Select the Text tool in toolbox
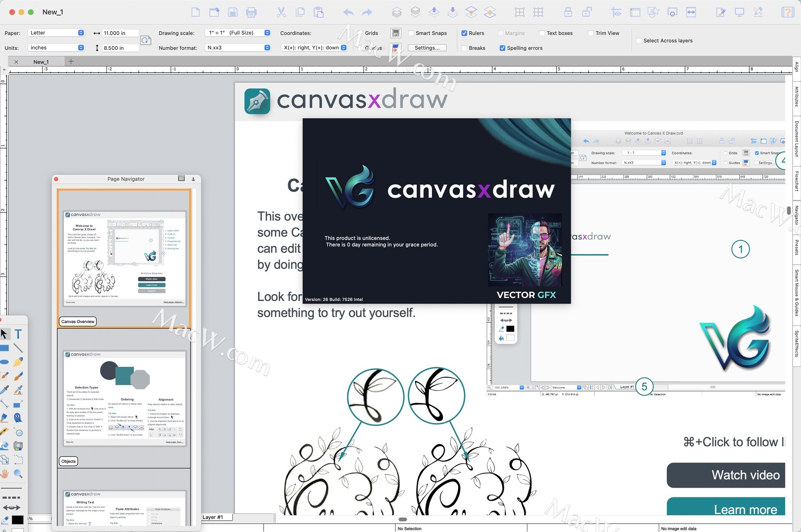This screenshot has width=801, height=532. pyautogui.click(x=18, y=334)
